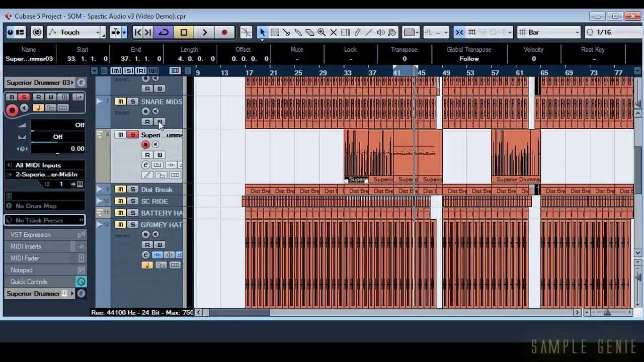The image size is (644, 362).
Task: Click the No Drum Map field
Action: click(x=45, y=206)
